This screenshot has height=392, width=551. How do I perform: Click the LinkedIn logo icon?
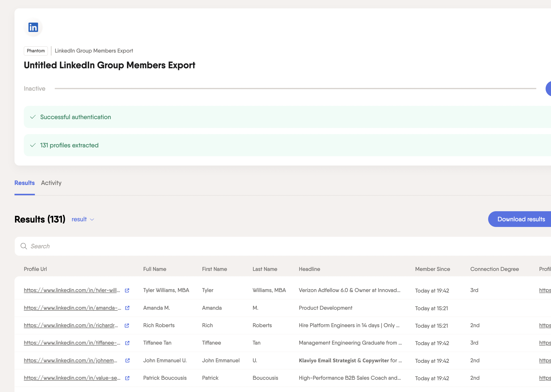[x=33, y=27]
